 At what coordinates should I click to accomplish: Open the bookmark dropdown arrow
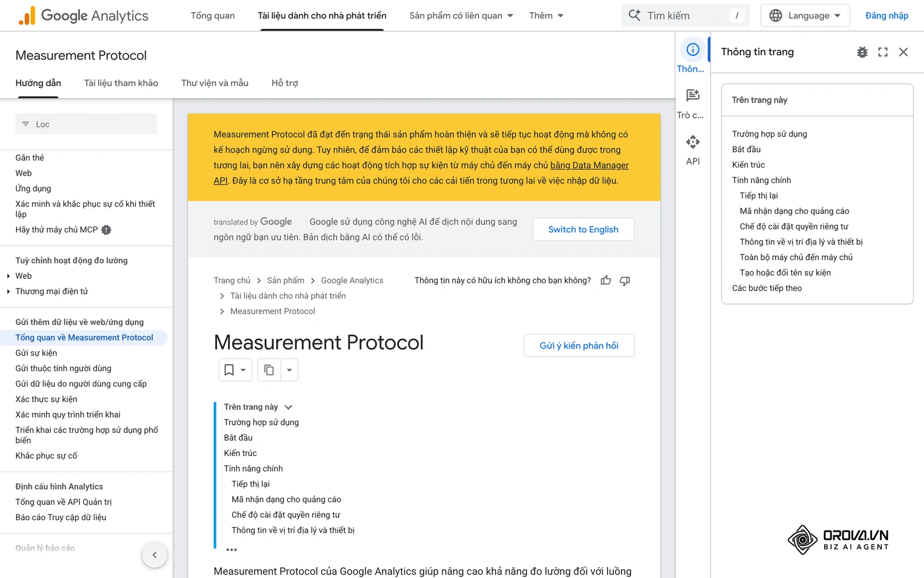[x=243, y=370]
